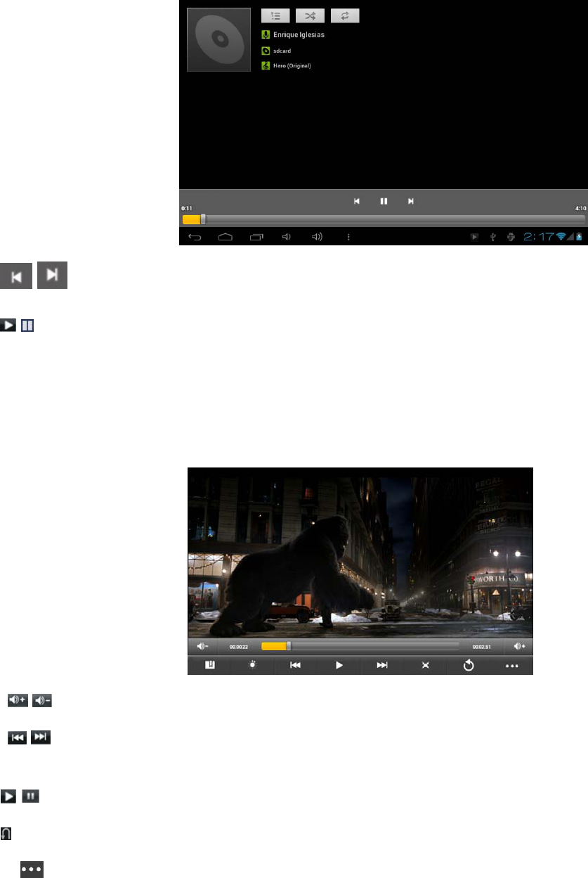Play the video in video player

(339, 665)
